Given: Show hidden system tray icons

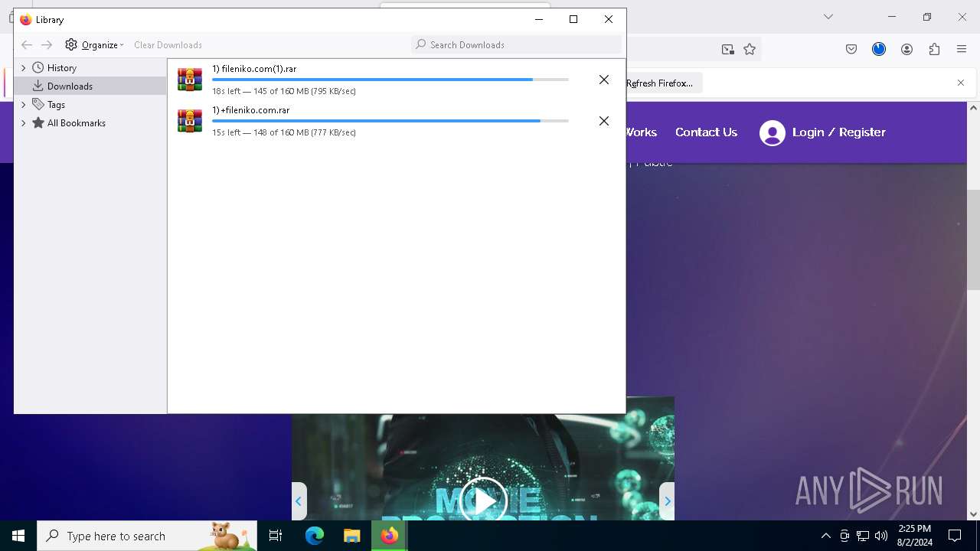Looking at the screenshot, I should [825, 536].
